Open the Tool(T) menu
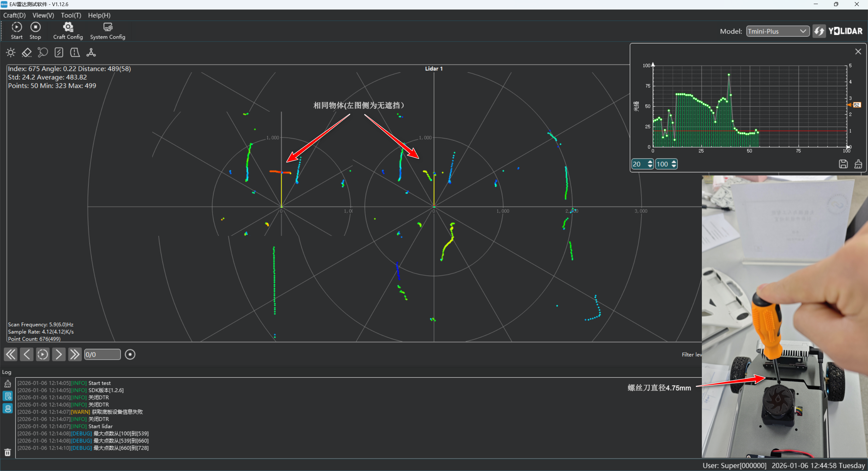The image size is (868, 471). tap(71, 15)
